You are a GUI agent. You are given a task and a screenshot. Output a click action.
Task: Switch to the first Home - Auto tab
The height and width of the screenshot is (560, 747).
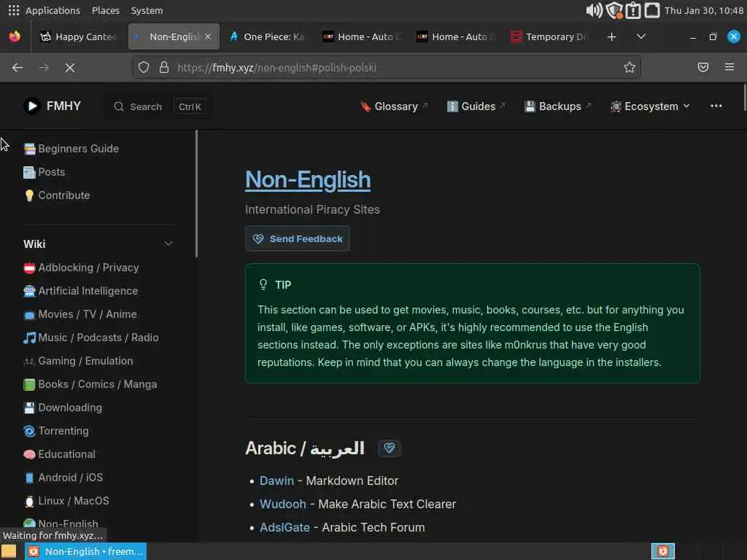pos(362,36)
